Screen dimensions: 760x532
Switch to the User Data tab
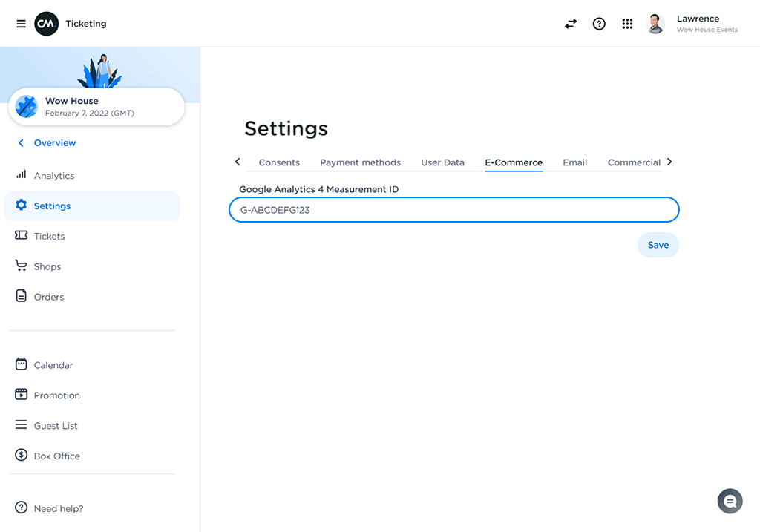442,162
